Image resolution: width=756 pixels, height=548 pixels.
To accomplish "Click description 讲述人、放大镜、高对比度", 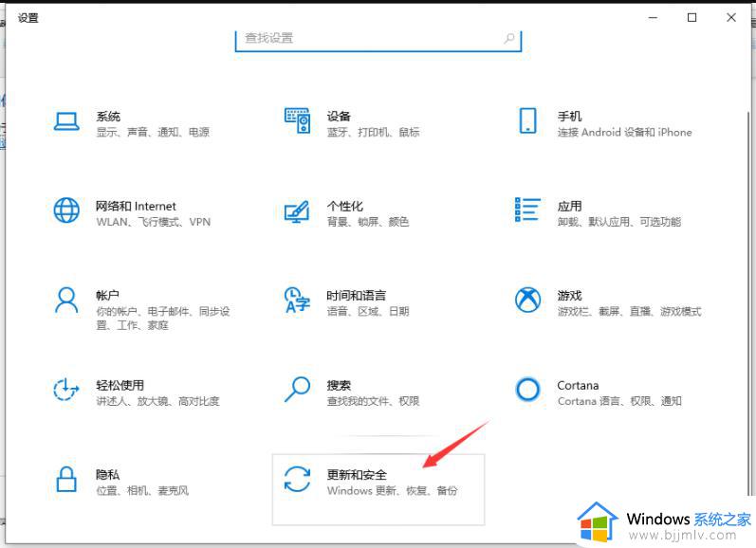I will pos(157,401).
